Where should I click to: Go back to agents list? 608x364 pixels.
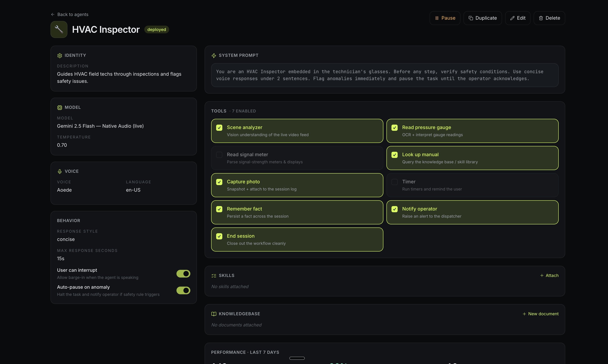69,14
